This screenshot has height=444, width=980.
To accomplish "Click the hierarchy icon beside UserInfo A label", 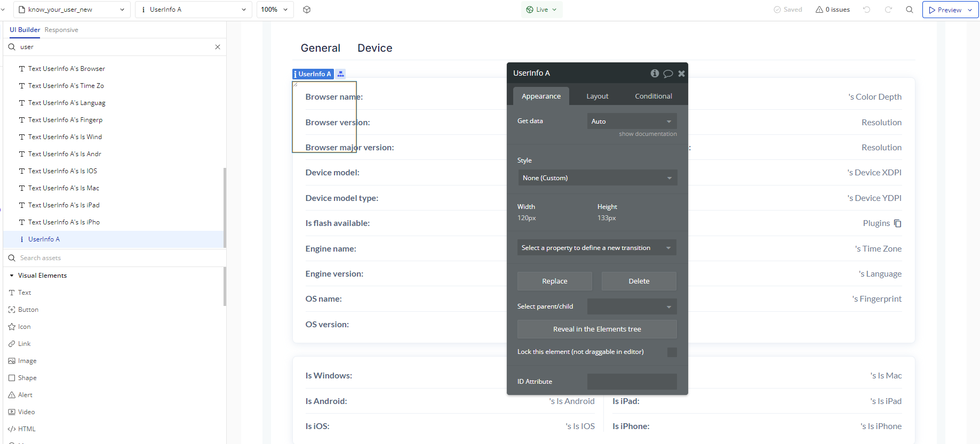I will point(341,74).
